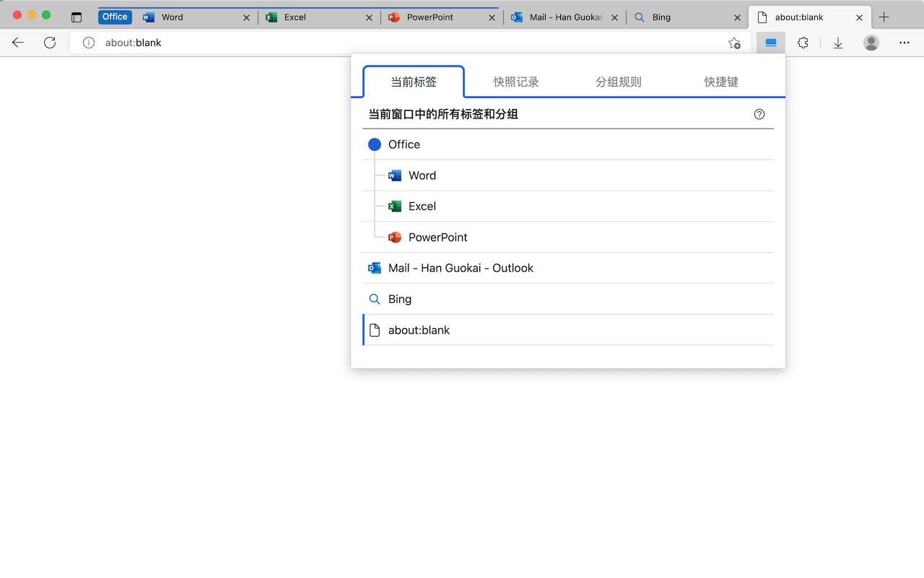
Task: Close the about:blank browser tab
Action: tap(859, 17)
